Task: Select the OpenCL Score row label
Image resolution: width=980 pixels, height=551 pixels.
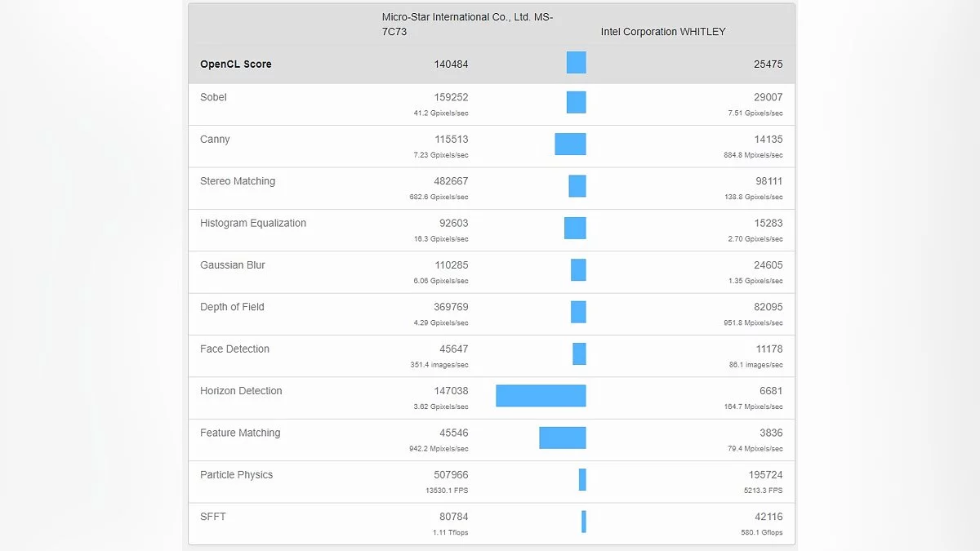Action: pos(236,64)
